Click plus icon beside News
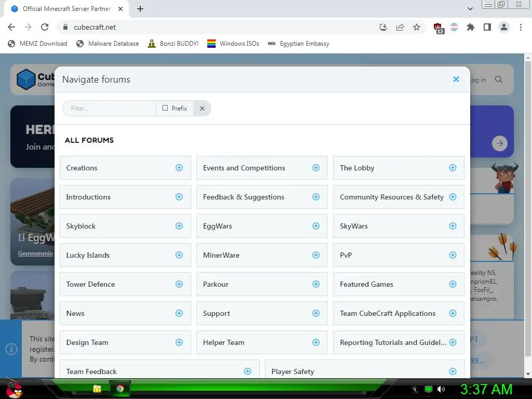 [x=179, y=313]
